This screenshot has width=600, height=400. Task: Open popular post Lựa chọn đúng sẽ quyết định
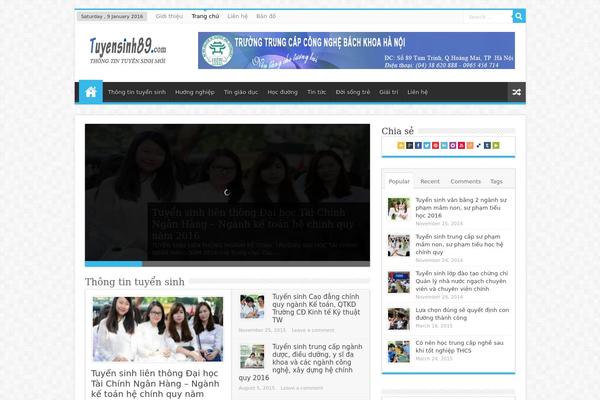tap(462, 314)
